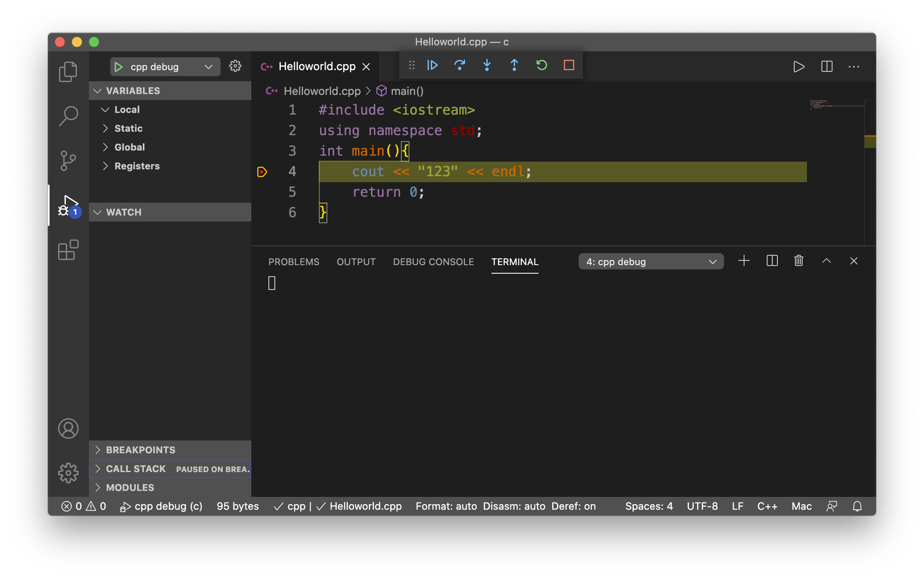This screenshot has width=924, height=579.
Task: Open launch.json via debug gear icon
Action: pos(235,66)
